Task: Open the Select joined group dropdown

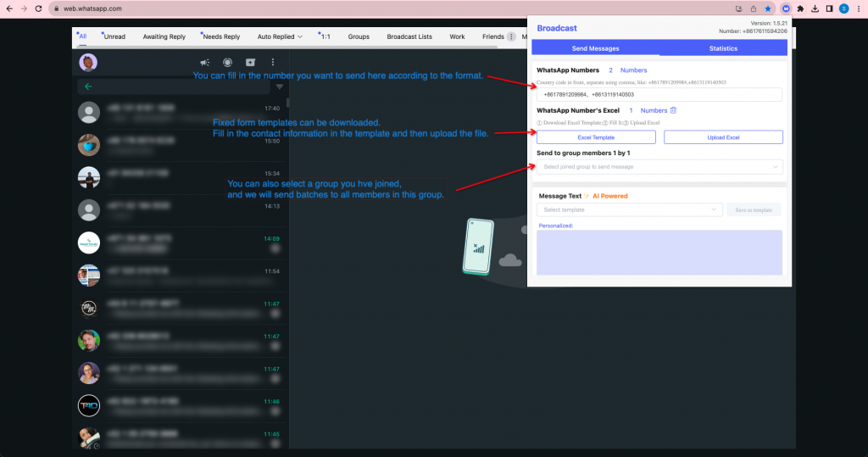Action: tap(659, 167)
